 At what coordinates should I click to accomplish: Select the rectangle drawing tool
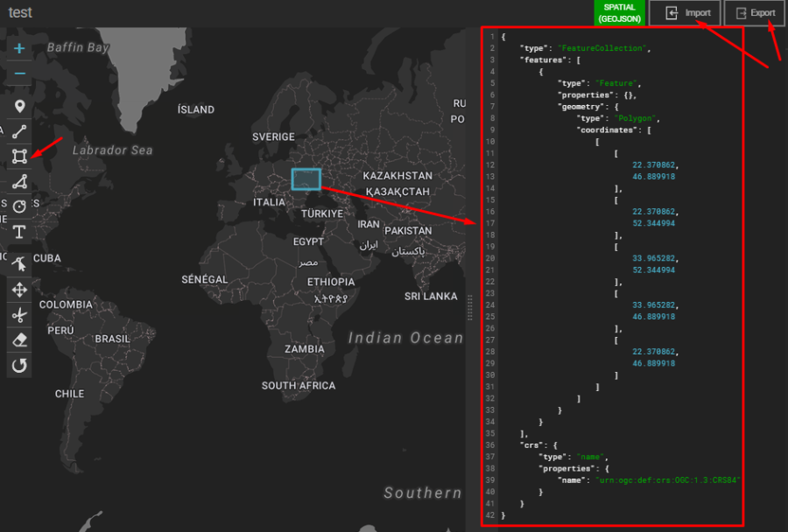point(18,156)
